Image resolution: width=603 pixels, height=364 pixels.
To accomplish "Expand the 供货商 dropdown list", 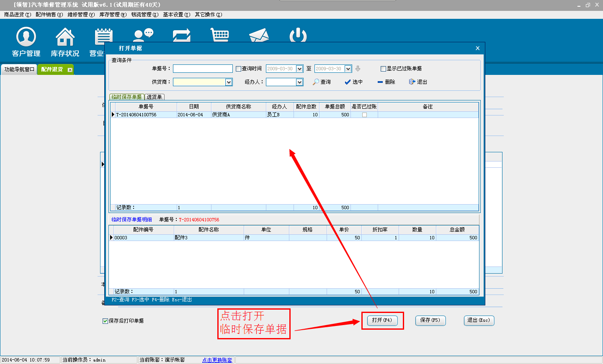I will click(x=229, y=82).
